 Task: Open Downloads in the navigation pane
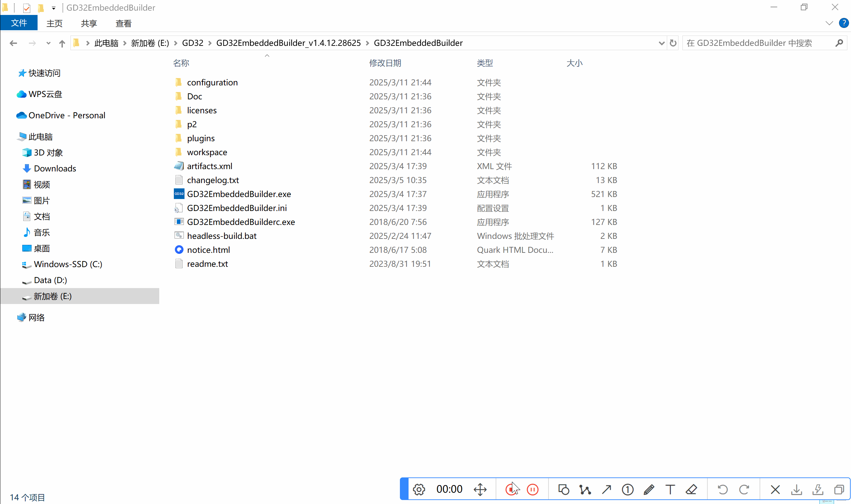(x=55, y=168)
